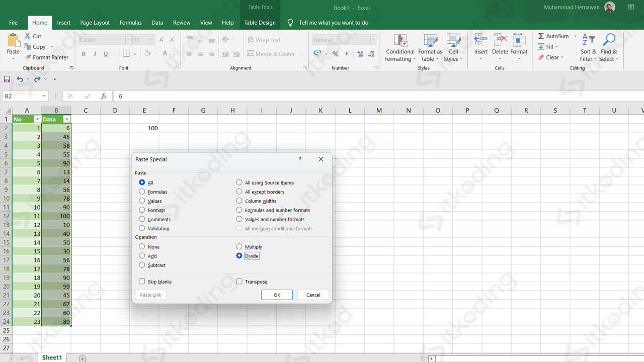Click Merge & Center command
Viewport: 644px width, 362px height.
point(271,54)
